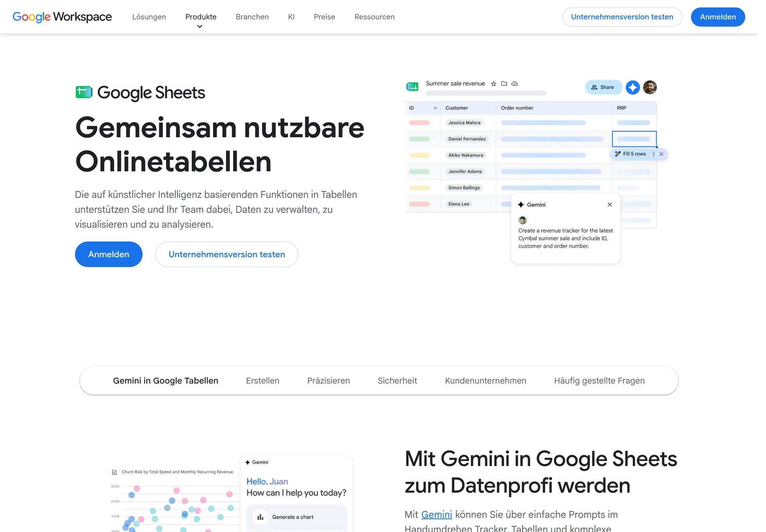Click Akiko Nakamura's yellow ID status pill
766x532 pixels.
(419, 155)
